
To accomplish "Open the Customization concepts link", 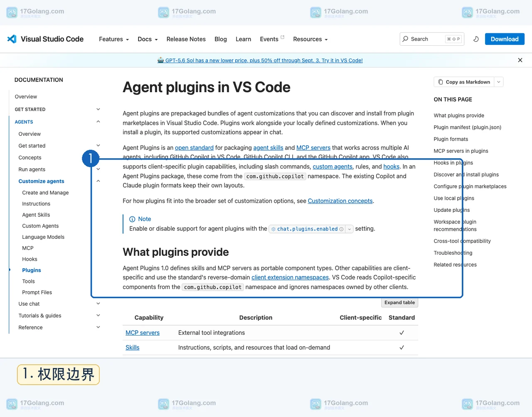I will click(340, 201).
